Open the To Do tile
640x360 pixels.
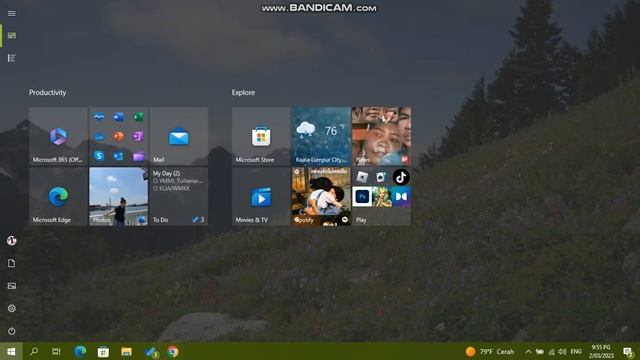tap(179, 196)
